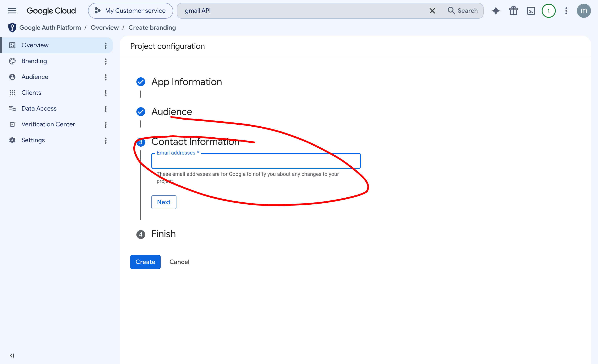Click the blue Create button
Image resolution: width=598 pixels, height=364 pixels.
145,262
